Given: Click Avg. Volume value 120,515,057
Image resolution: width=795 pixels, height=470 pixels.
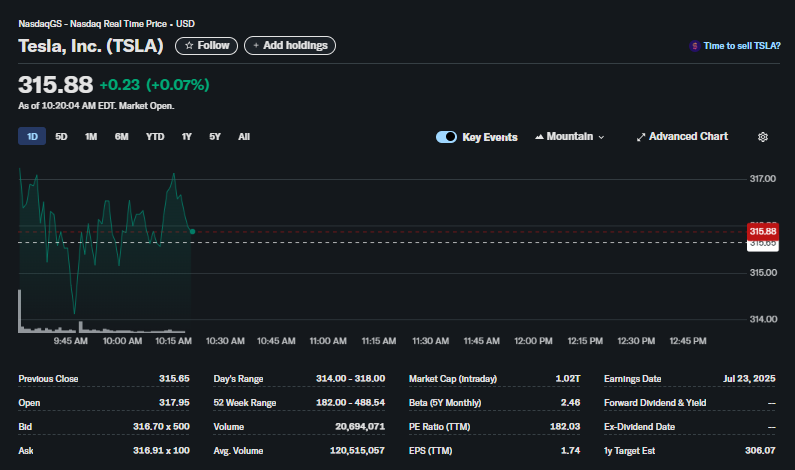Looking at the screenshot, I should coord(357,450).
